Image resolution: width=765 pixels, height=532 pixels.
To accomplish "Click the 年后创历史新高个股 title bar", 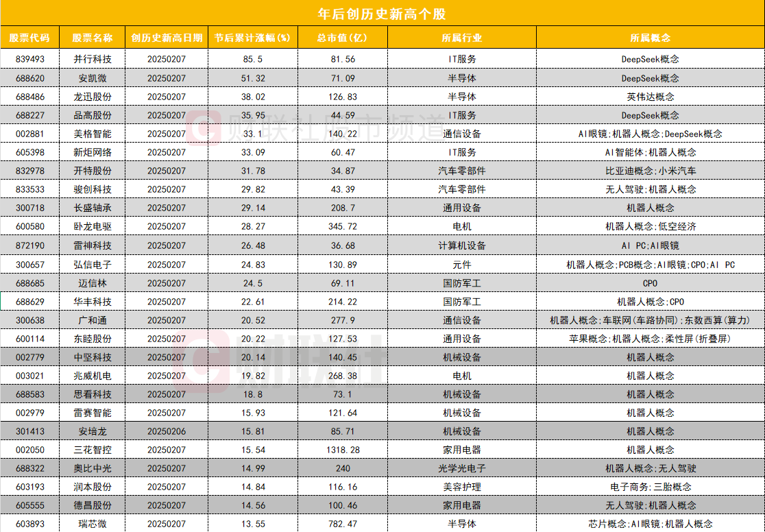I will (382, 13).
